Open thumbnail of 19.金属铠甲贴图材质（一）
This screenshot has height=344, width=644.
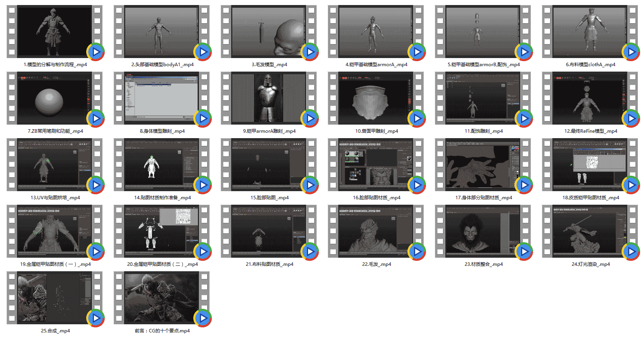(55, 231)
